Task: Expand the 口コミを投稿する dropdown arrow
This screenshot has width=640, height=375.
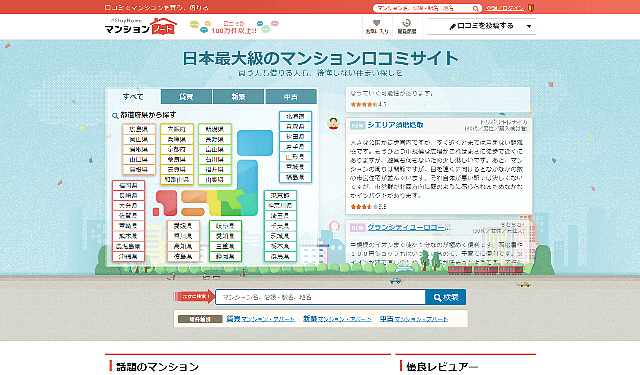Action: pos(529,26)
